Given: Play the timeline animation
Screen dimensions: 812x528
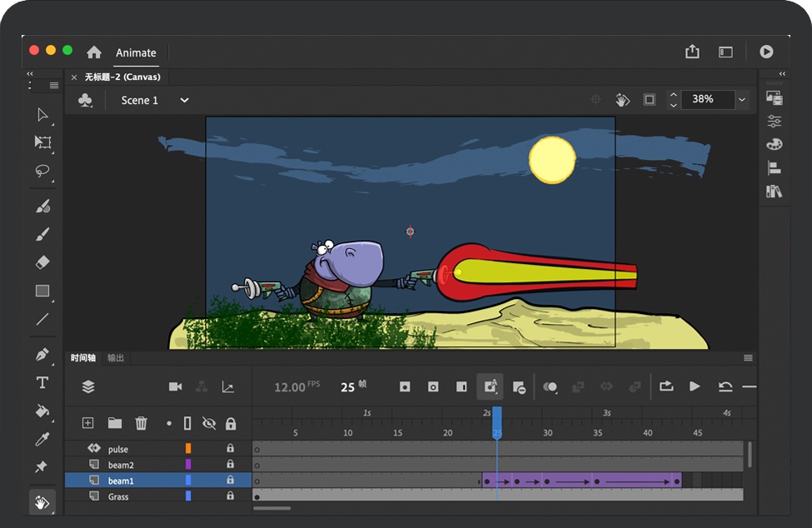Looking at the screenshot, I should pos(695,386).
